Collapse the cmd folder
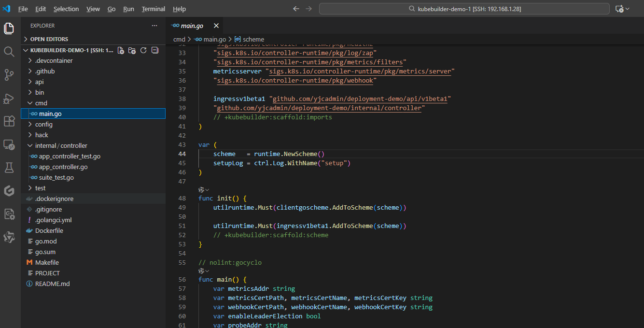 click(x=41, y=103)
